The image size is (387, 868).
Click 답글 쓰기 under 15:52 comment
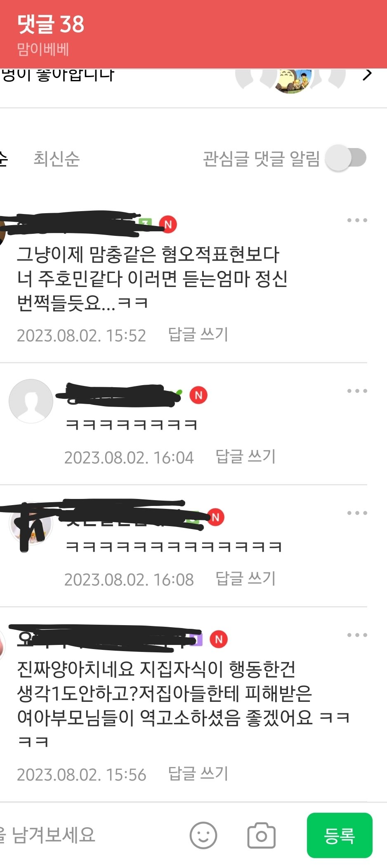click(198, 334)
